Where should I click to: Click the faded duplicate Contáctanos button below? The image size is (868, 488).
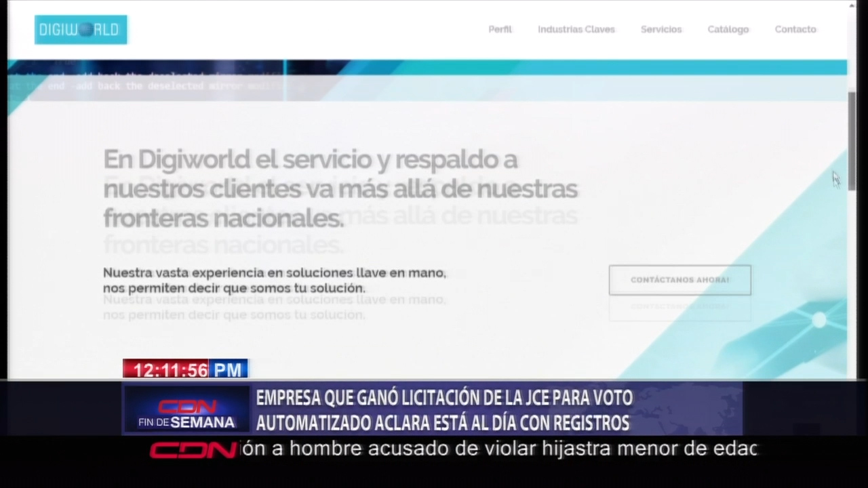[x=679, y=306]
